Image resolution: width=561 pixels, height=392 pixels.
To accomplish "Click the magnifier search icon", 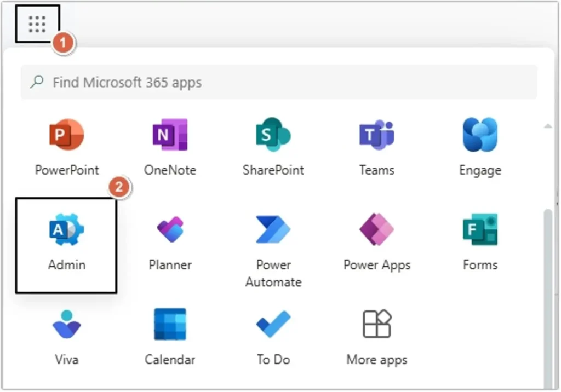I will (37, 82).
